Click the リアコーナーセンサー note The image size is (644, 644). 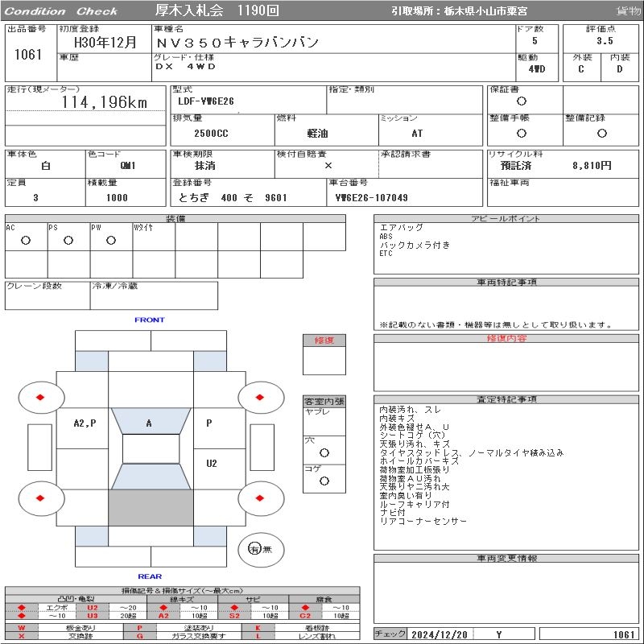(x=423, y=521)
